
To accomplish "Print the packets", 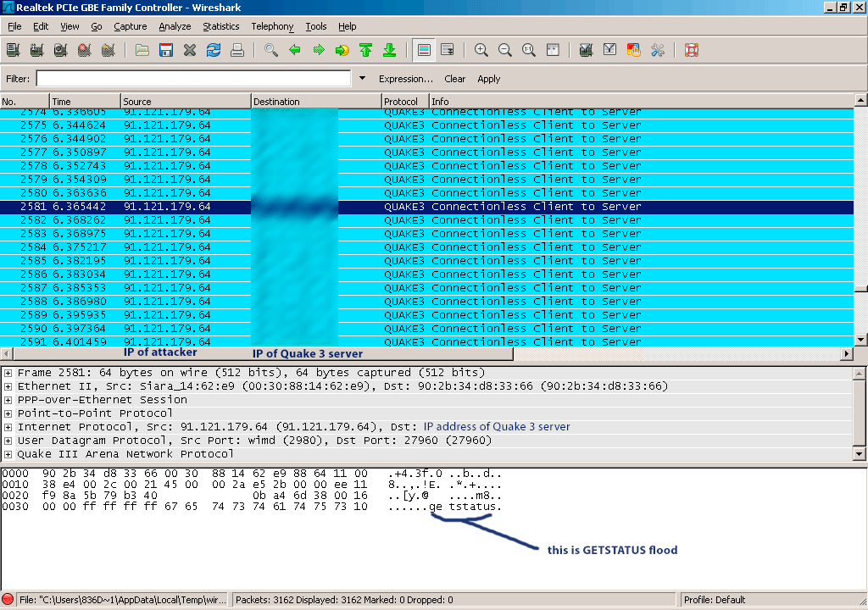I will pos(237,50).
